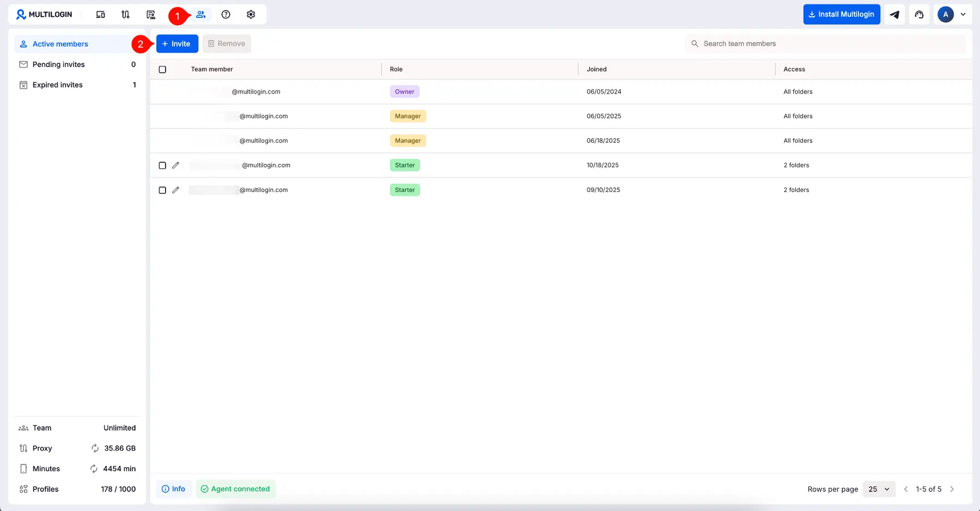Switch to Expired invites tab
This screenshot has width=980, height=511.
(x=77, y=85)
